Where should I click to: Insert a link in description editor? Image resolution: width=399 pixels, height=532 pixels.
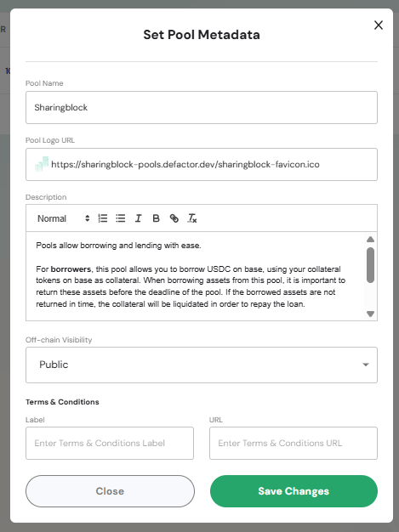pos(174,218)
